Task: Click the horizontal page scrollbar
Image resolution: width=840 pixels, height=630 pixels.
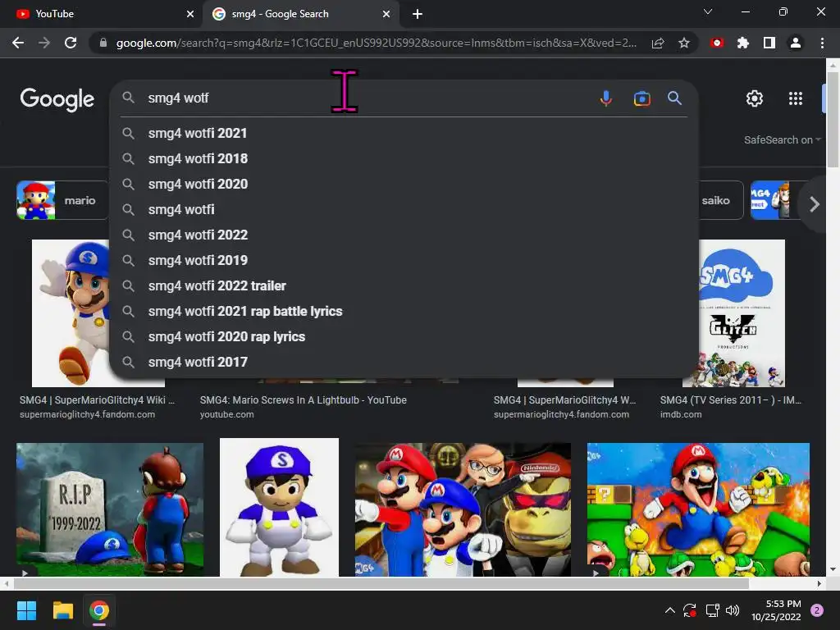Action: click(x=379, y=583)
